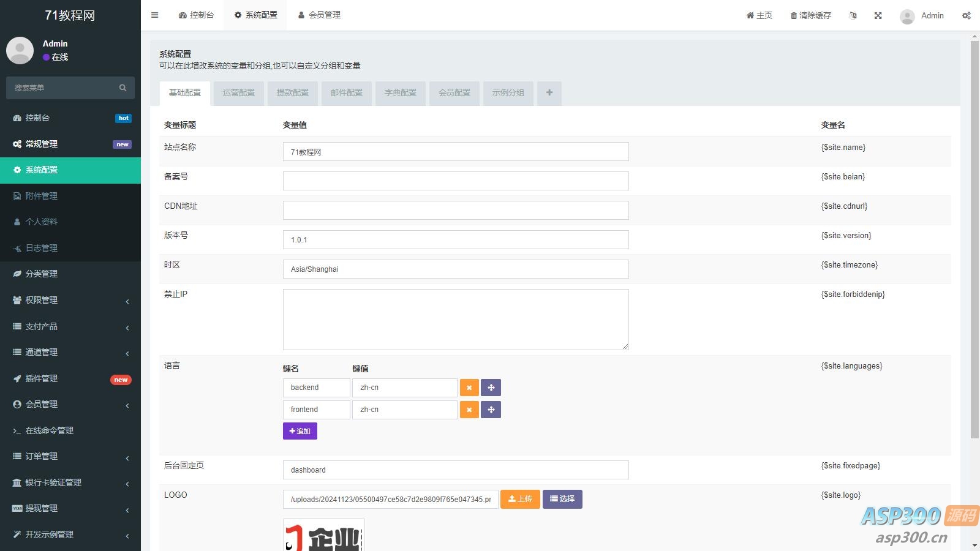Click the 追加 button to add language
This screenshot has height=551, width=980.
[x=300, y=431]
